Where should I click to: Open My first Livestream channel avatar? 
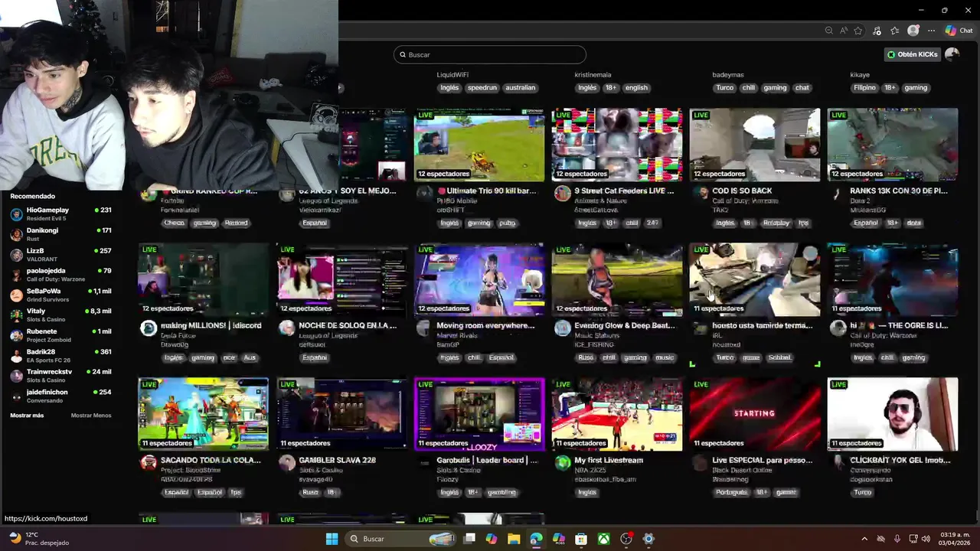pyautogui.click(x=563, y=462)
